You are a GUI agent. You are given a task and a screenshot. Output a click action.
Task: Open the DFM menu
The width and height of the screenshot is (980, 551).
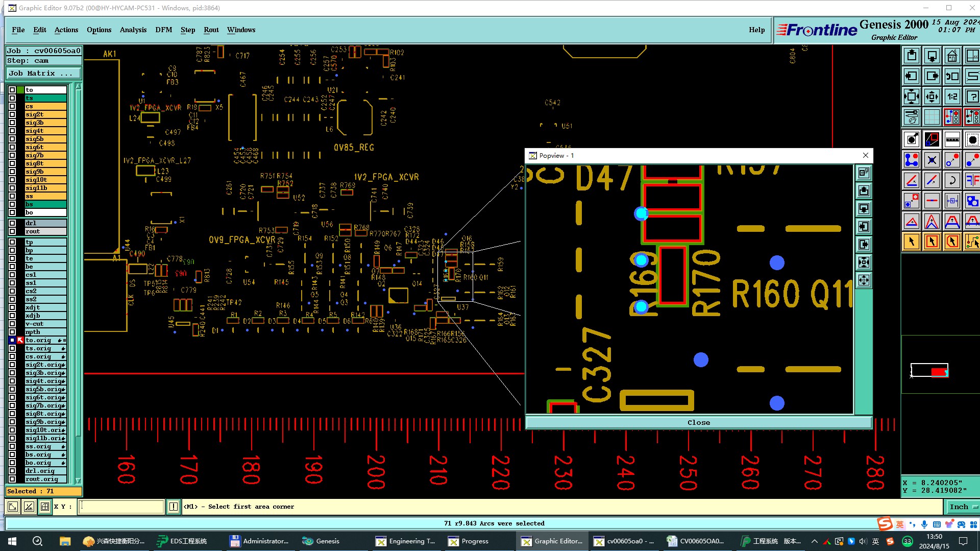pos(164,30)
